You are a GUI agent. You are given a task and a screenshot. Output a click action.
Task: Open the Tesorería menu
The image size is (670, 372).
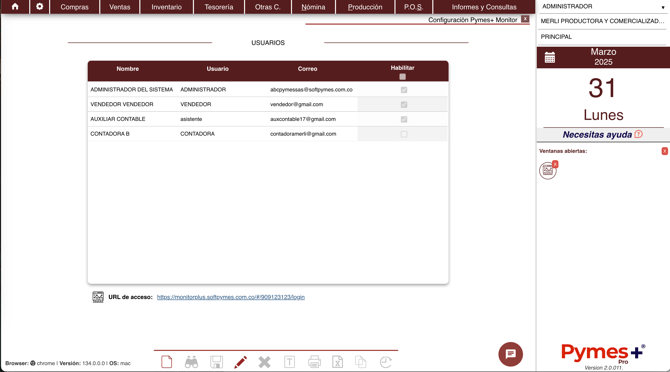point(219,7)
